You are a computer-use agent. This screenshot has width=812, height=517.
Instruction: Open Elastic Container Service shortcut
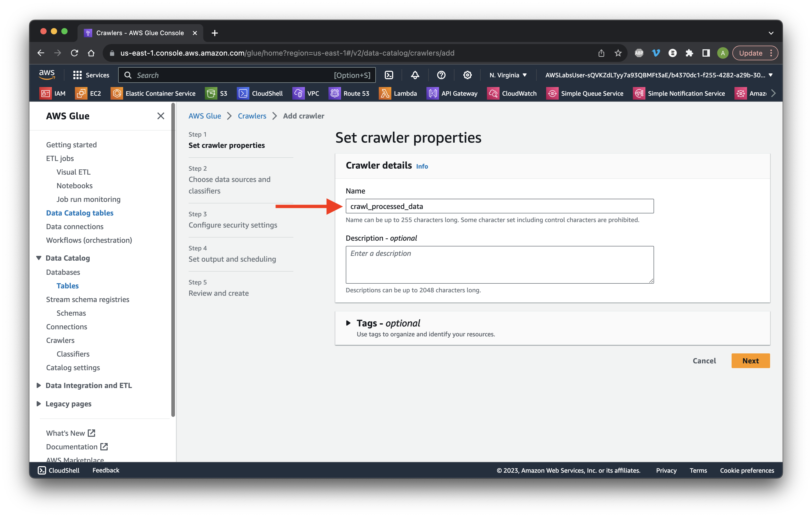(153, 94)
